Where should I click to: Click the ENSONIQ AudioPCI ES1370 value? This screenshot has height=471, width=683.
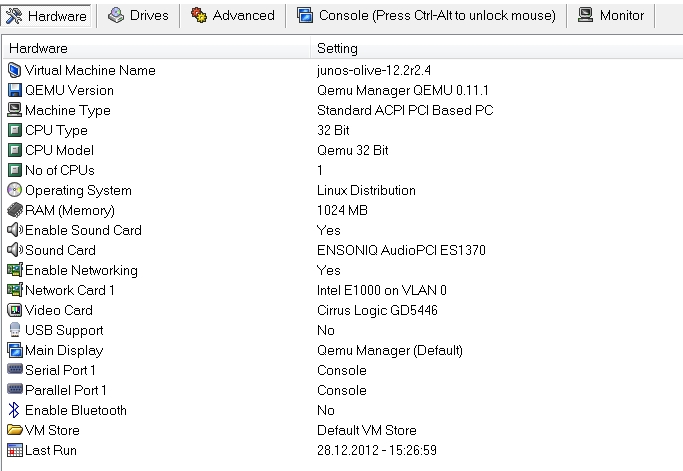tap(401, 251)
